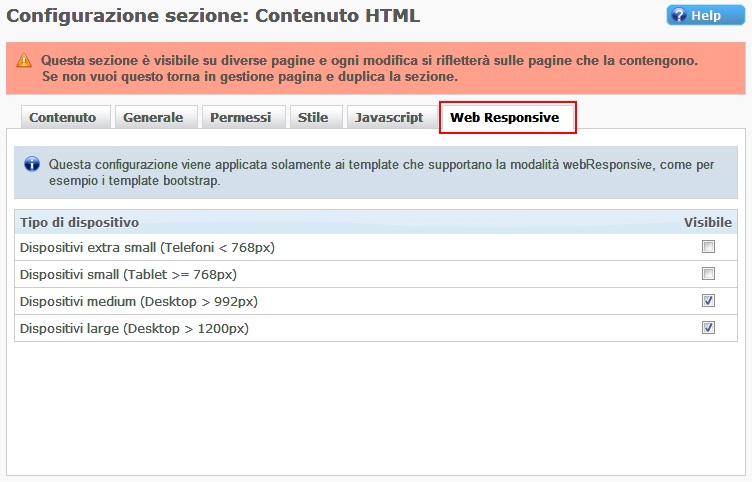752x482 pixels.
Task: Go to the Permessi tab
Action: tap(240, 117)
